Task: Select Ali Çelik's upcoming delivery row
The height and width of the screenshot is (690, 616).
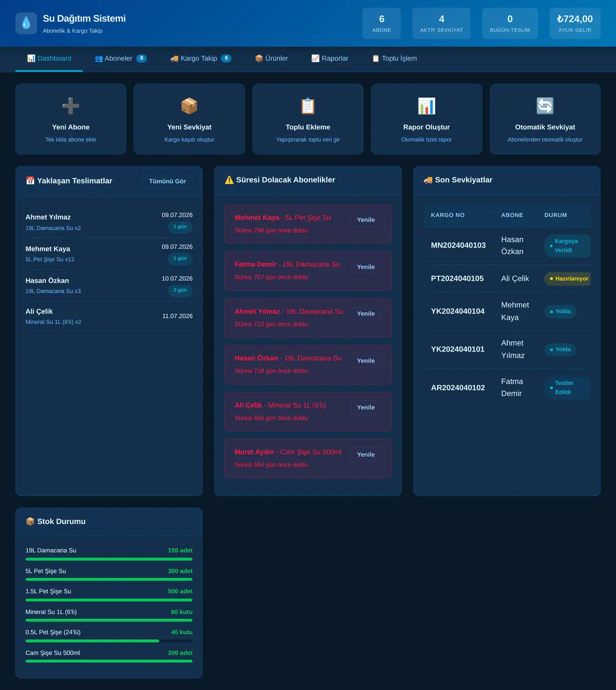Action: pos(109,316)
